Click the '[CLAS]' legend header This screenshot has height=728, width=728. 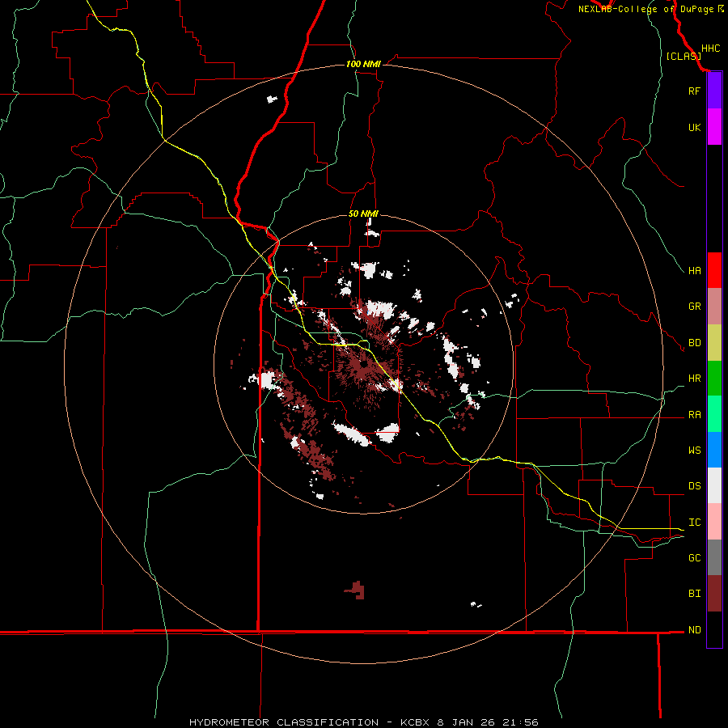[684, 56]
